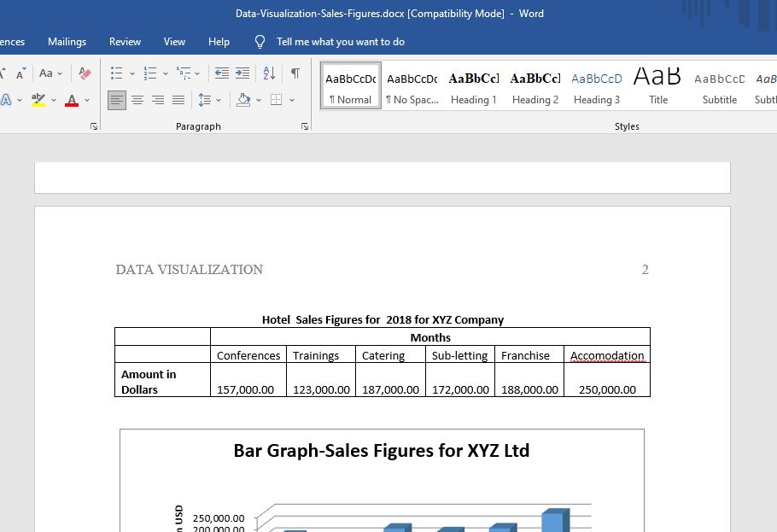Apply the red font color
777x532 pixels.
tap(72, 100)
